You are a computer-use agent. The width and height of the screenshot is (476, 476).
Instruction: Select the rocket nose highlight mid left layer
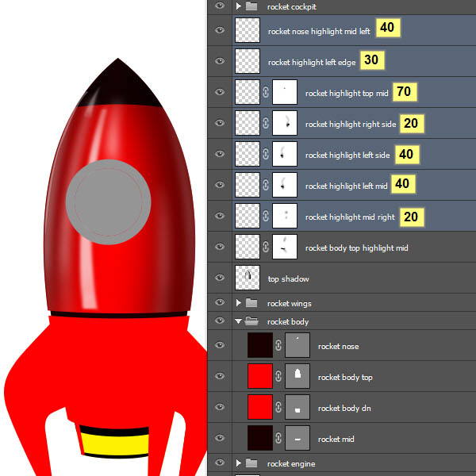pyautogui.click(x=319, y=32)
